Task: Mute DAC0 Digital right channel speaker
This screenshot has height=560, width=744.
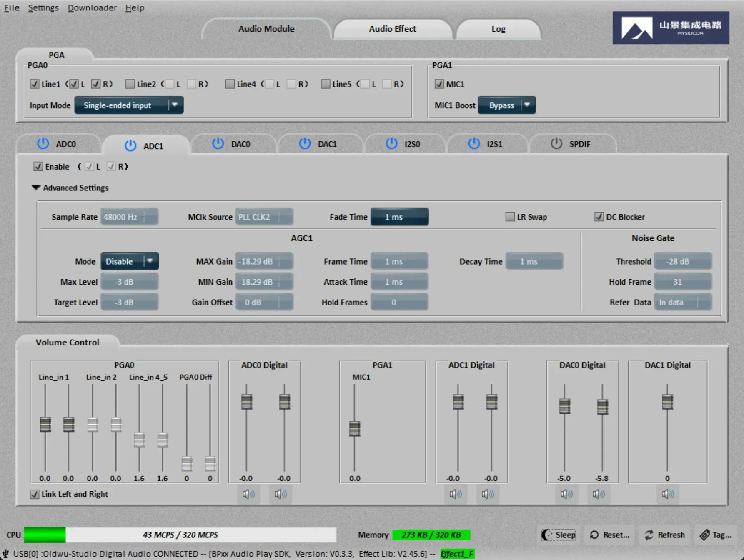Action: [599, 494]
